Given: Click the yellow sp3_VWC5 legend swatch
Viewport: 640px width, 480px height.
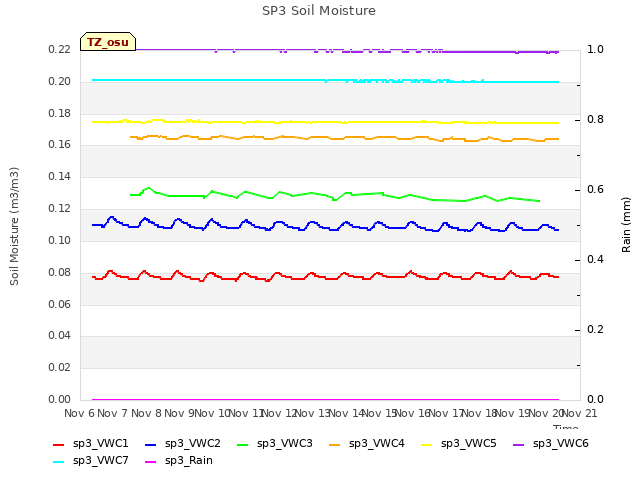Looking at the screenshot, I should pos(427,444).
